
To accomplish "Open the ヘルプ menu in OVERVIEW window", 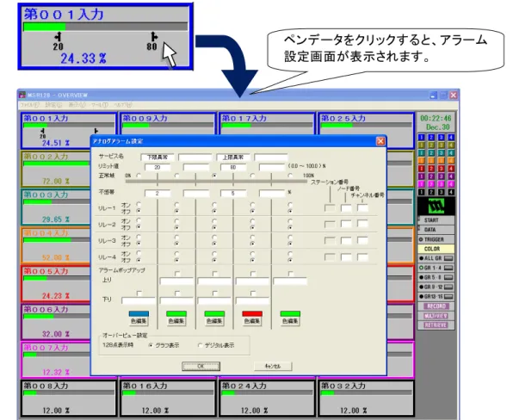I will click(123, 105).
